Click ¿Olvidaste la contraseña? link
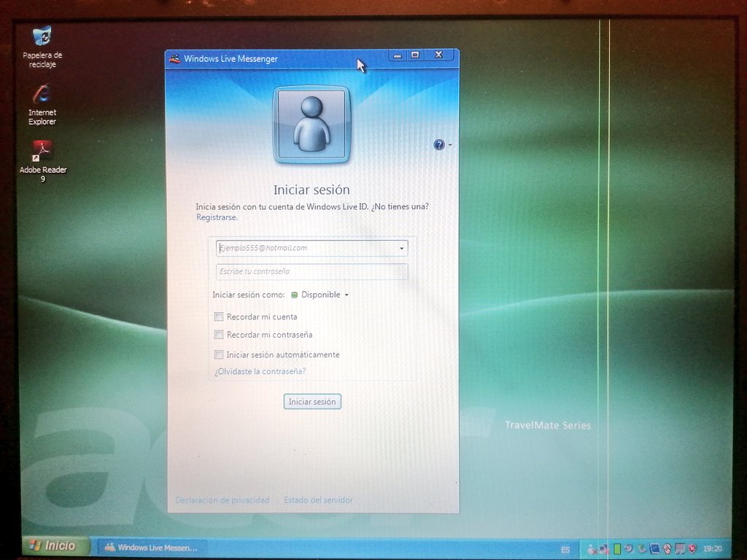This screenshot has height=560, width=747. (x=260, y=371)
